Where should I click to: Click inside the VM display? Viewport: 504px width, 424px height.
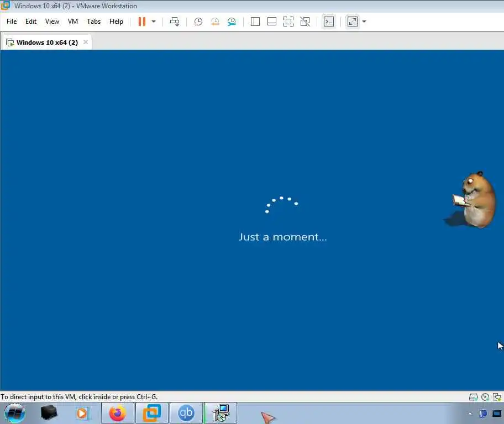(252, 220)
